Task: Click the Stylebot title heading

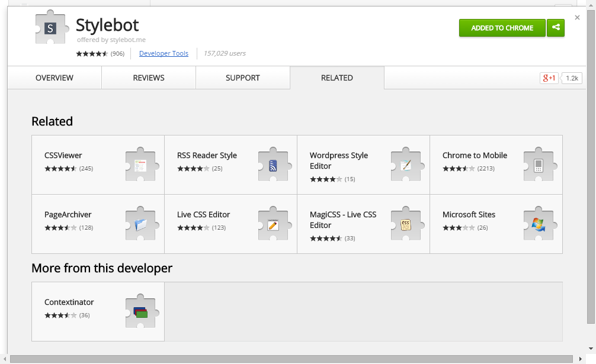Action: coord(107,25)
